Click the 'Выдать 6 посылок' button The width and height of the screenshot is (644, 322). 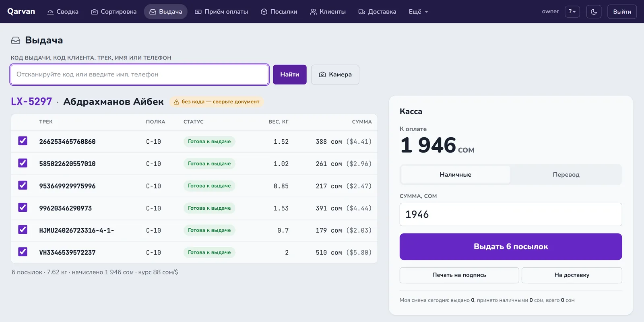click(511, 247)
